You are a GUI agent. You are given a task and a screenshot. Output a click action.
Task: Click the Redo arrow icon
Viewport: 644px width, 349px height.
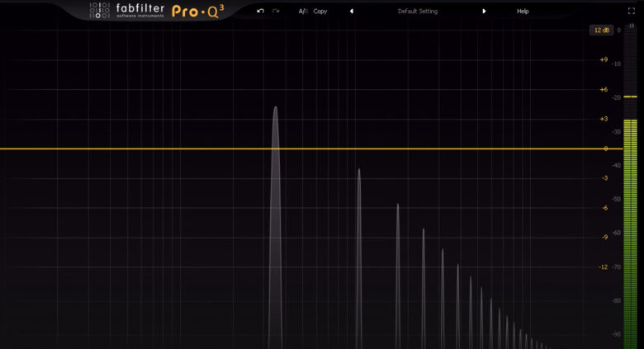(x=276, y=11)
